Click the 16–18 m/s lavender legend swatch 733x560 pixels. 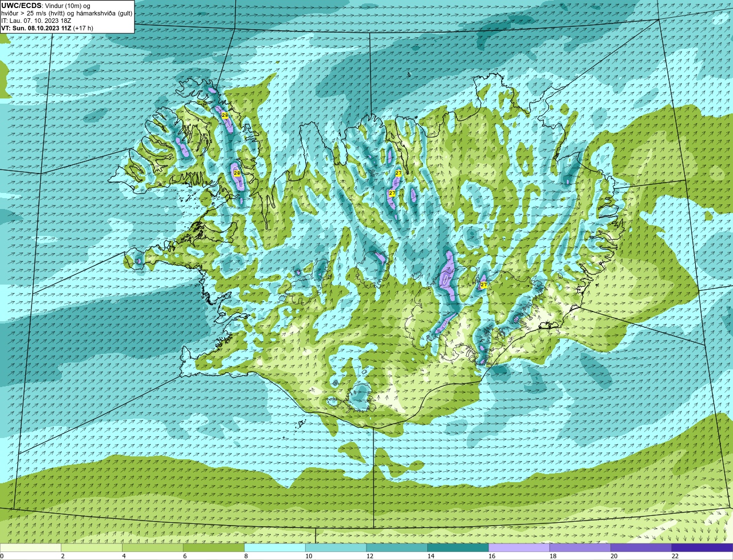point(519,547)
